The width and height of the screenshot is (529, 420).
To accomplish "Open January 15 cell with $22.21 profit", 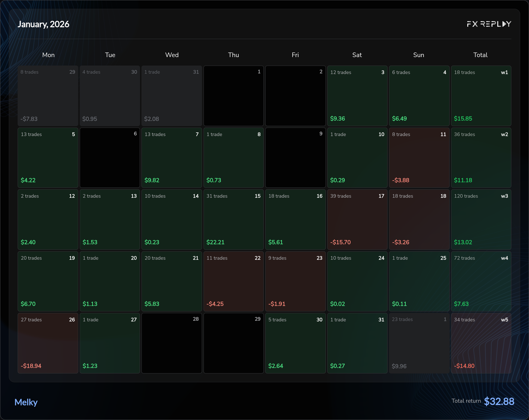I will pyautogui.click(x=233, y=220).
